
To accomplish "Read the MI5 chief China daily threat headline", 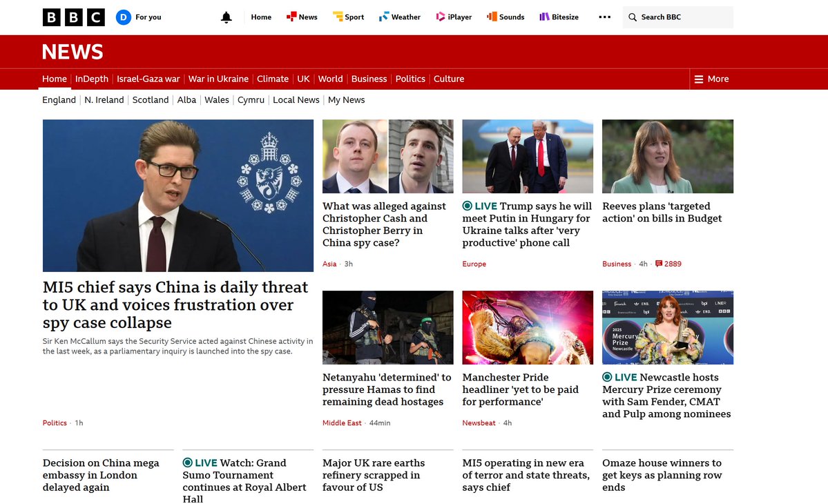I will [x=175, y=304].
